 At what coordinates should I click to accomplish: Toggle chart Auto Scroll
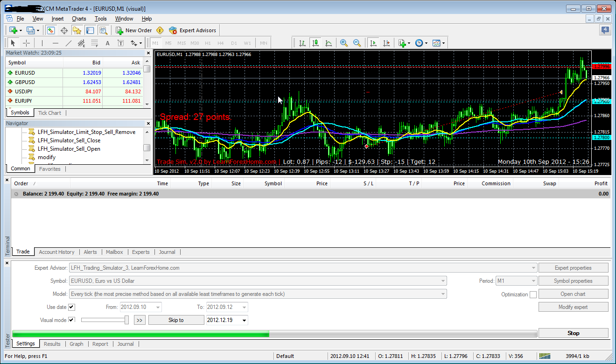click(373, 43)
